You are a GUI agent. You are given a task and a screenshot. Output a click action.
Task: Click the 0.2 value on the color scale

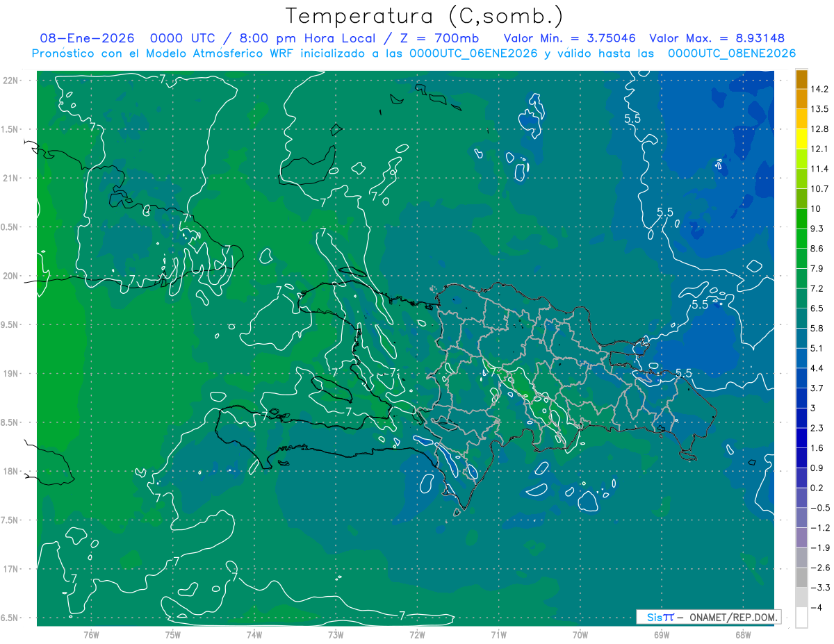click(817, 488)
